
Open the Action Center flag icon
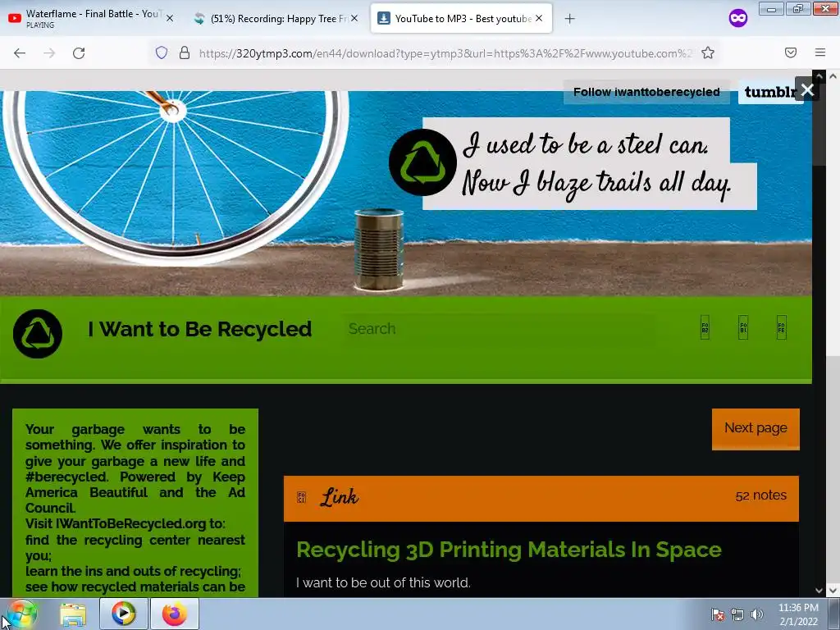pos(717,614)
